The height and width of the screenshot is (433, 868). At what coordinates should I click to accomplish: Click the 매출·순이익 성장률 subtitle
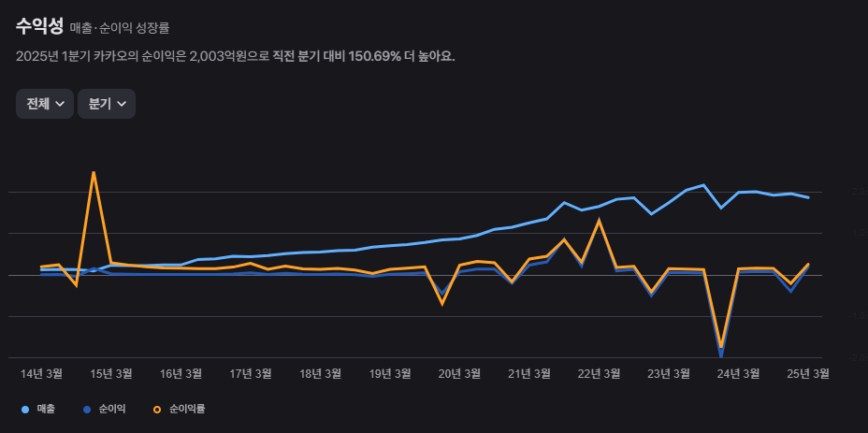(x=120, y=29)
